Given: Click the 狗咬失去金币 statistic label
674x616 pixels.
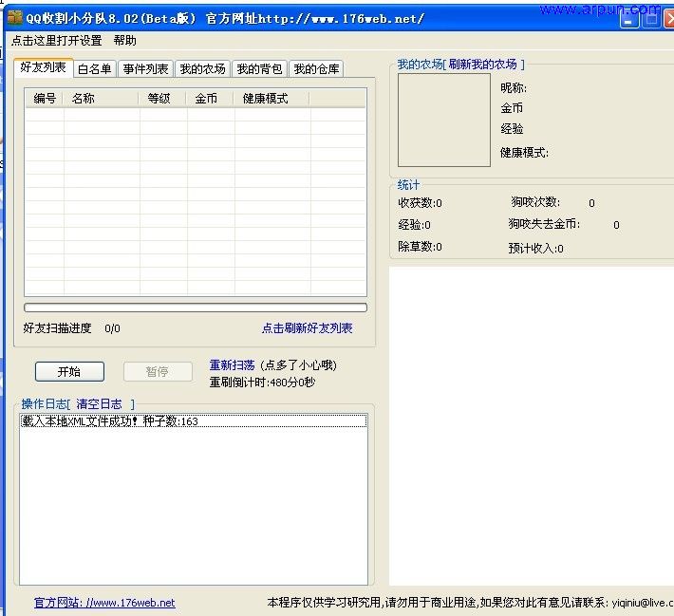Looking at the screenshot, I should pos(544,224).
